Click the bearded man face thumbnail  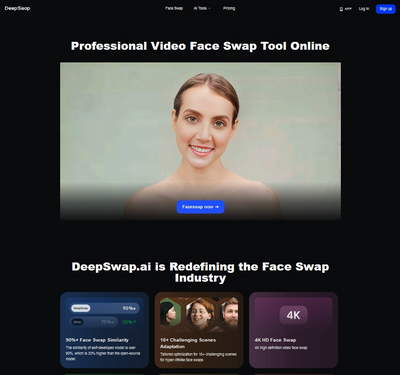(230, 313)
